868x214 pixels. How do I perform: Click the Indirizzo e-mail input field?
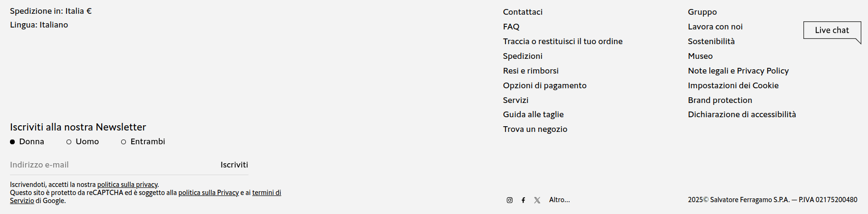(x=109, y=165)
